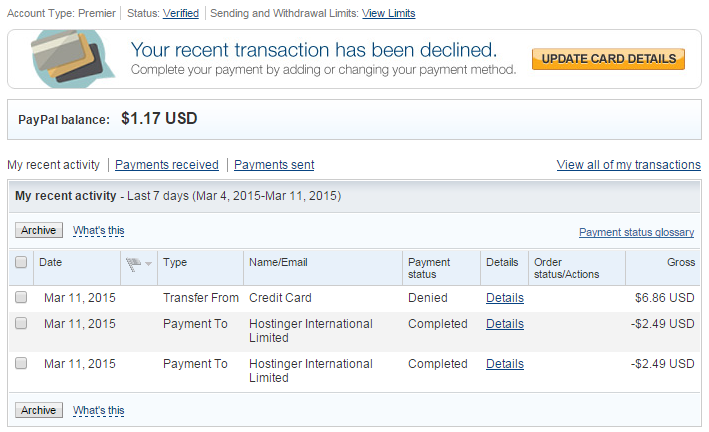
Task: Click the bottom Archive button
Action: click(39, 410)
